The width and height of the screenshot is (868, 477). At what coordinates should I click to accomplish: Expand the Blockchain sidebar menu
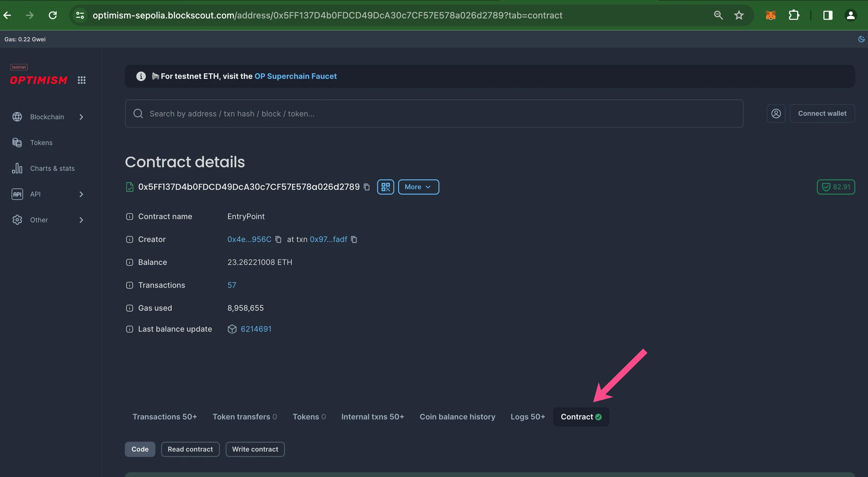[47, 117]
